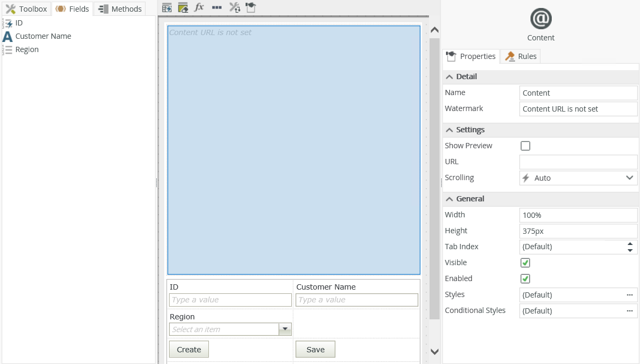Click the Name input field
Image resolution: width=640 pixels, height=364 pixels.
pos(578,92)
